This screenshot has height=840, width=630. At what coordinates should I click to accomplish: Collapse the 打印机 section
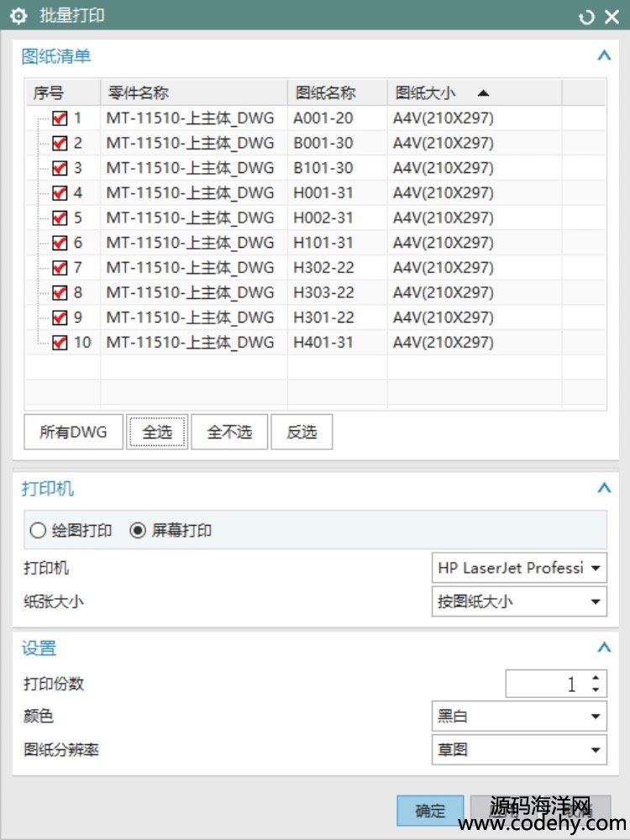click(602, 488)
